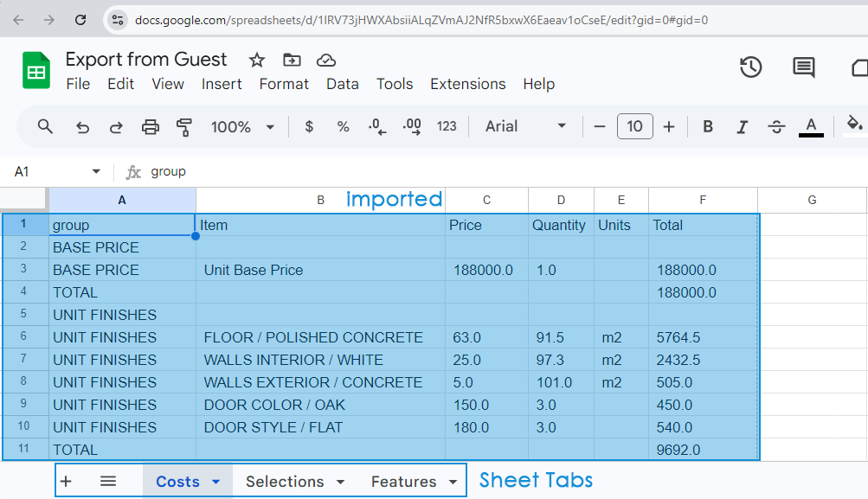Increase font size with plus button
Image resolution: width=868 pixels, height=499 pixels.
click(669, 127)
